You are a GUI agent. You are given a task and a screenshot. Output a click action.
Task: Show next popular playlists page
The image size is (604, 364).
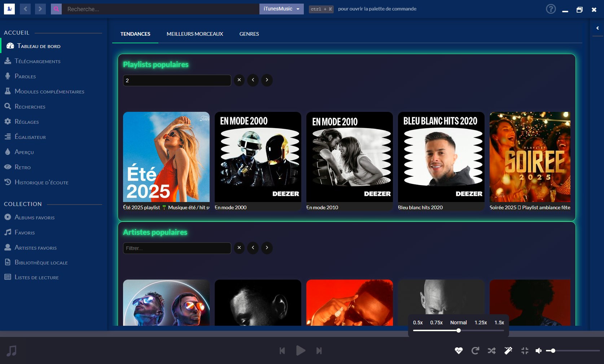point(267,80)
